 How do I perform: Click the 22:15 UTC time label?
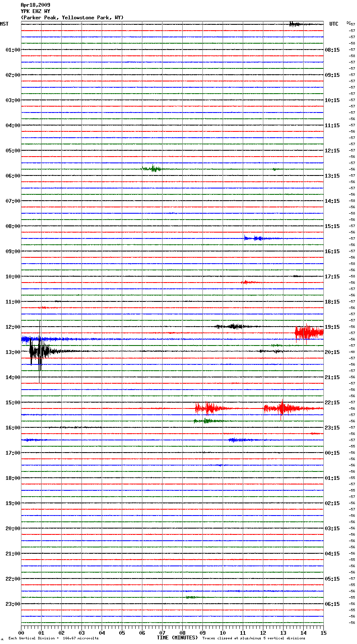coord(332,403)
